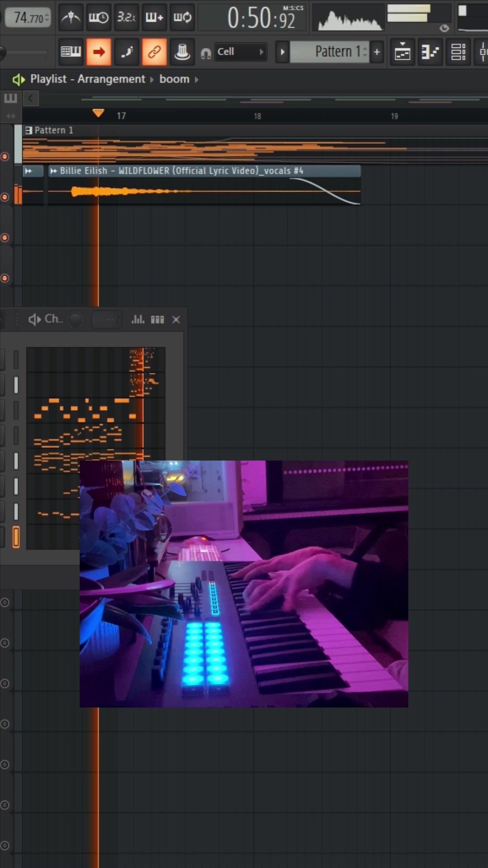Click the tempo value 74.770
The height and width of the screenshot is (868, 488).
pos(28,17)
